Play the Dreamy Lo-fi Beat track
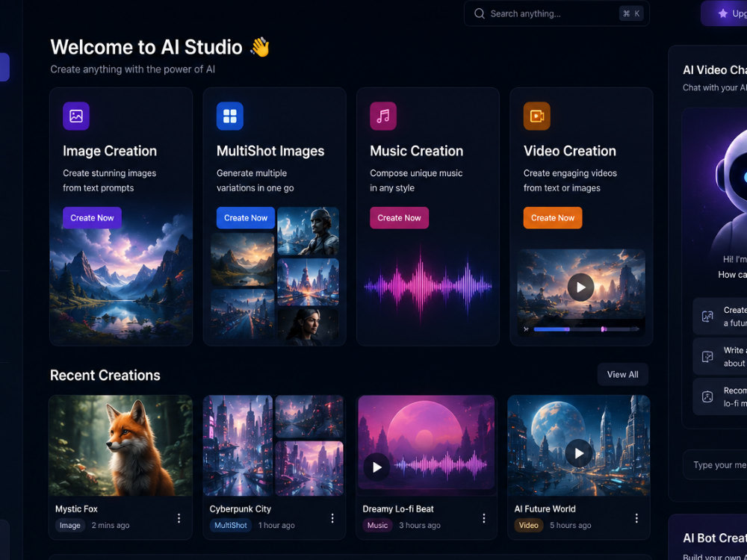 click(376, 467)
